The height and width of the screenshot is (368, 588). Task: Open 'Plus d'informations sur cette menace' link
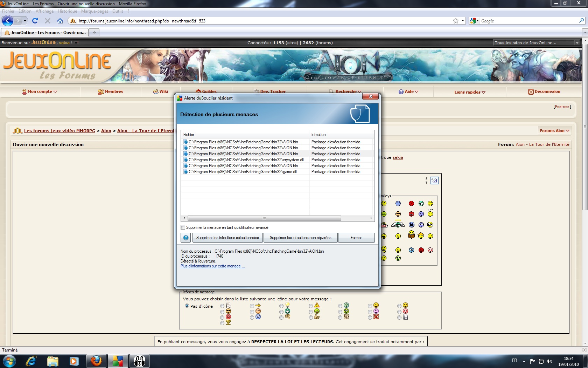point(212,266)
